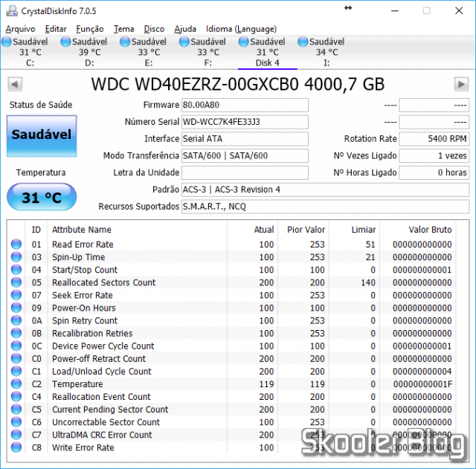
Task: Click the status icon for Seek Error Rate
Action: [16, 295]
